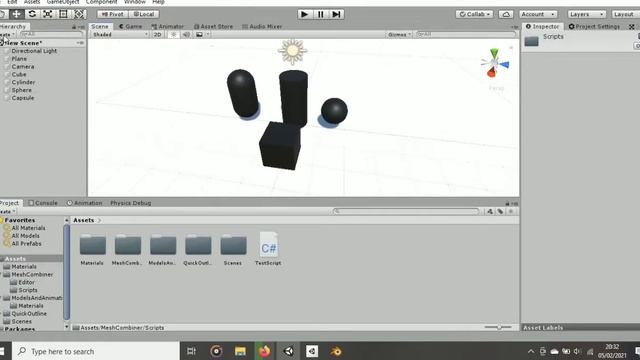Select Cylinder in Hierarchy
Screen dimensions: 640x360
click(23, 82)
